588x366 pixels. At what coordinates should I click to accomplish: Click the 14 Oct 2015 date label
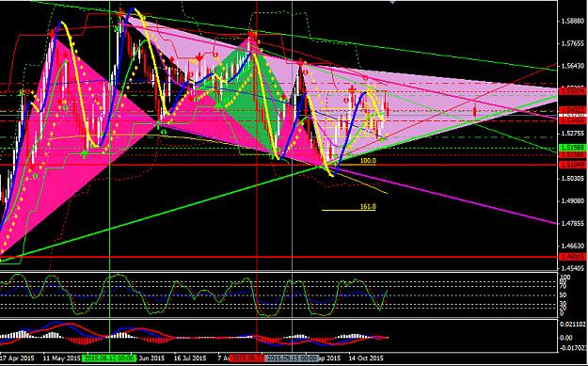[365, 358]
